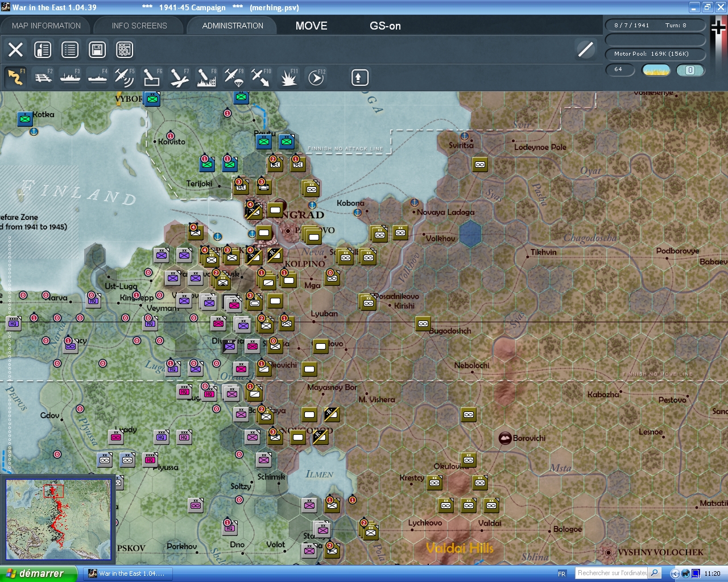Click the Valdai Hills region label

[460, 548]
